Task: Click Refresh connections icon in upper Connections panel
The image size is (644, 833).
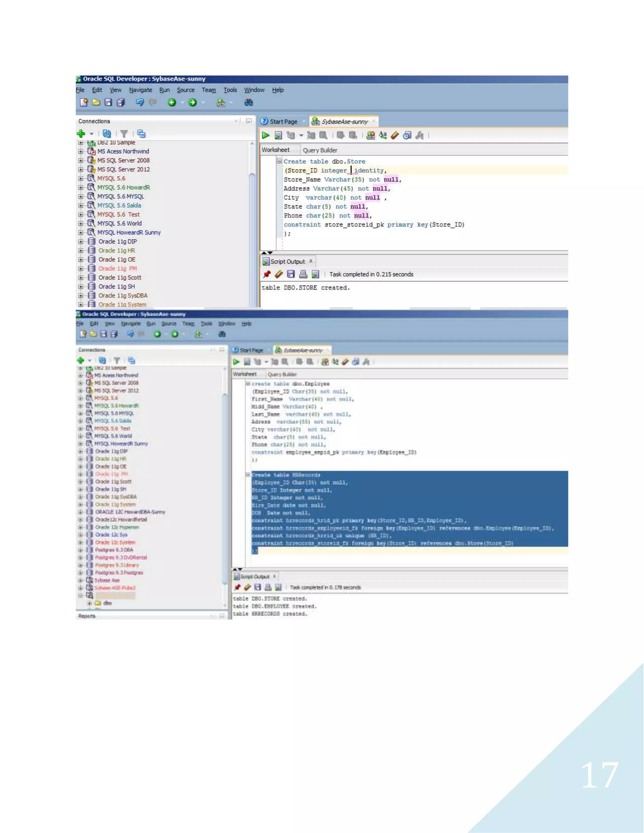Action: tap(107, 134)
